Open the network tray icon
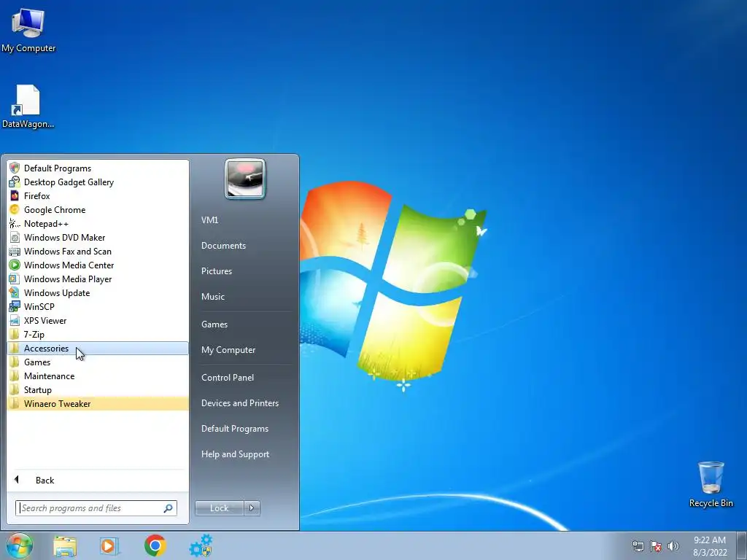 pos(638,546)
